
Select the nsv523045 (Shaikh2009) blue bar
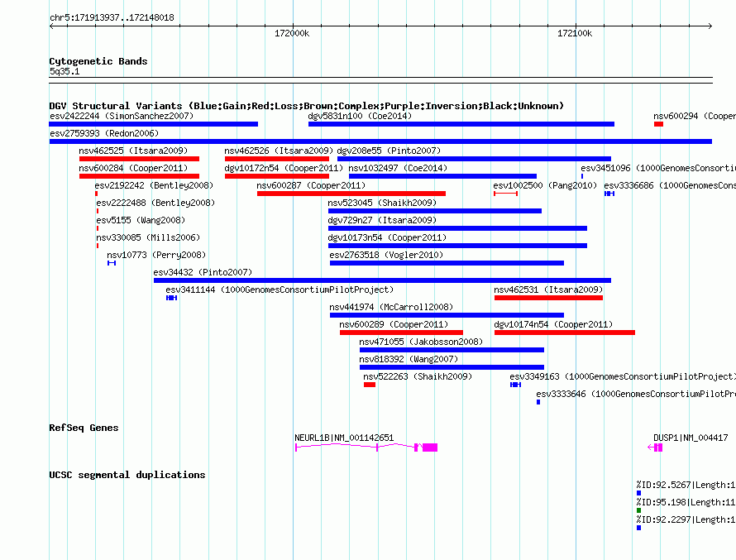(435, 211)
